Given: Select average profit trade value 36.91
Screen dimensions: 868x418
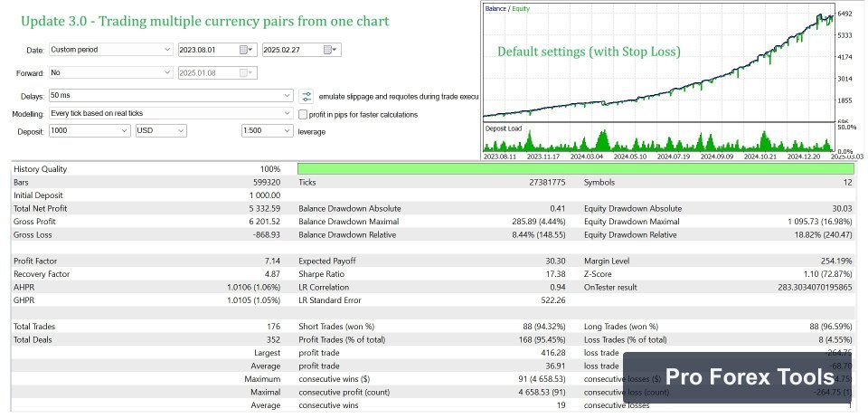Looking at the screenshot, I should pos(555,366).
